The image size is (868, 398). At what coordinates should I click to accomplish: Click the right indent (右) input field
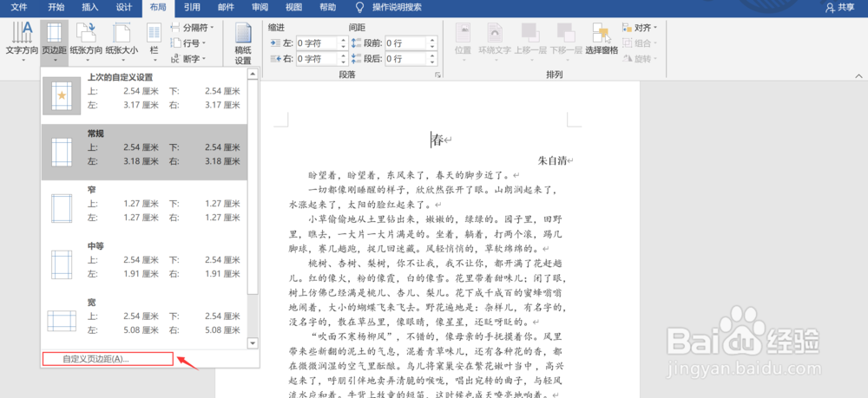click(317, 58)
